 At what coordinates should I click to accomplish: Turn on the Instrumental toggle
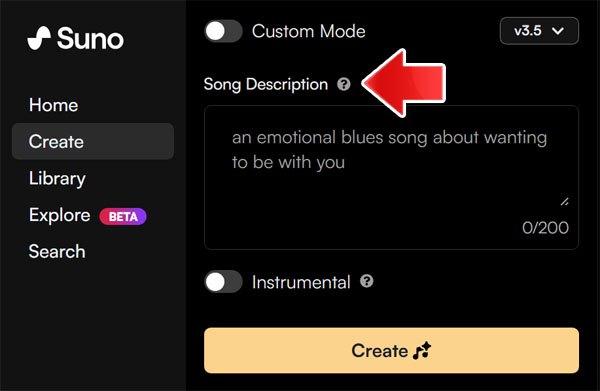coord(223,282)
